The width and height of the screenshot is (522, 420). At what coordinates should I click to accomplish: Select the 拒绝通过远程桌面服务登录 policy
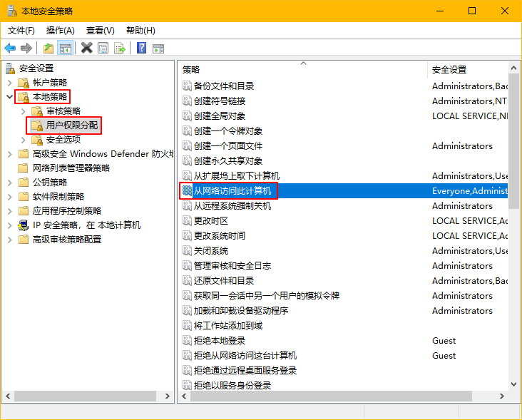point(245,370)
